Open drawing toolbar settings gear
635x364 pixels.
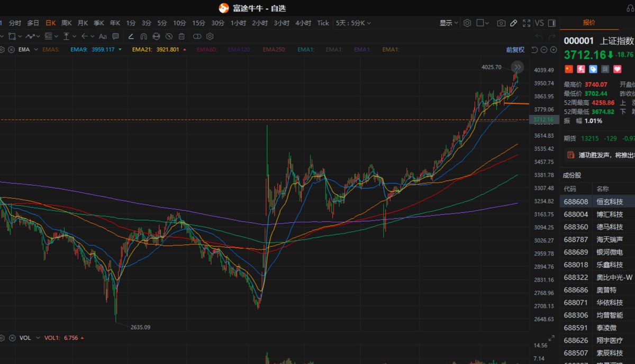[x=210, y=36]
